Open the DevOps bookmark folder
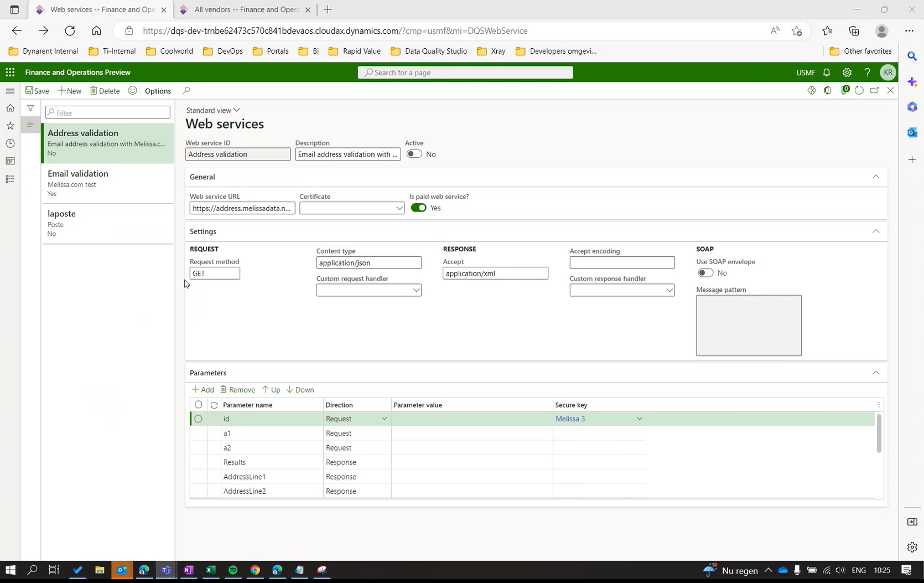 223,51
